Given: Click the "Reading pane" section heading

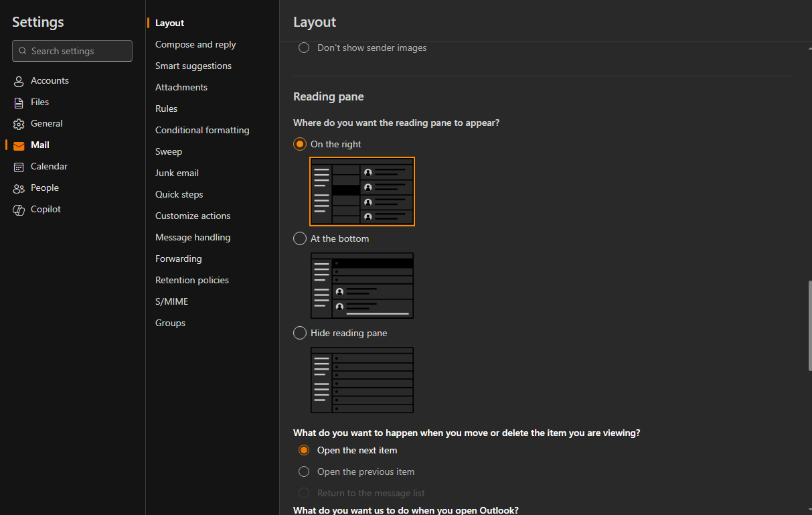Looking at the screenshot, I should (329, 96).
